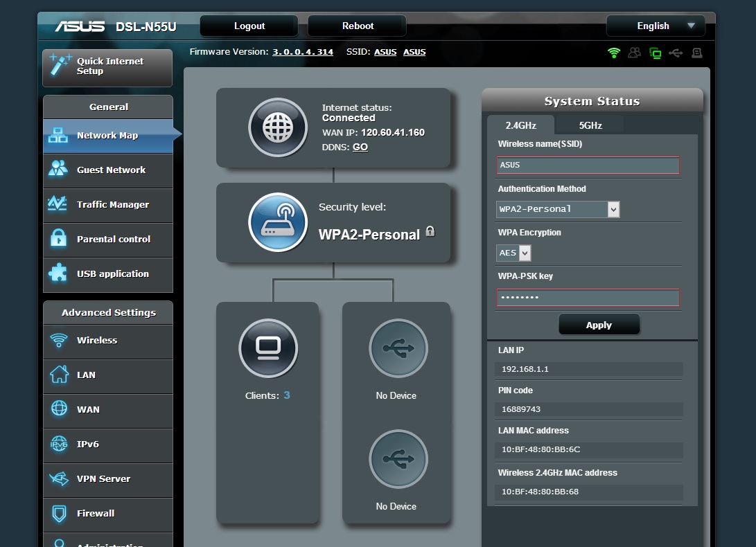Open Guest Network menu item
The height and width of the screenshot is (547, 756).
tap(108, 170)
